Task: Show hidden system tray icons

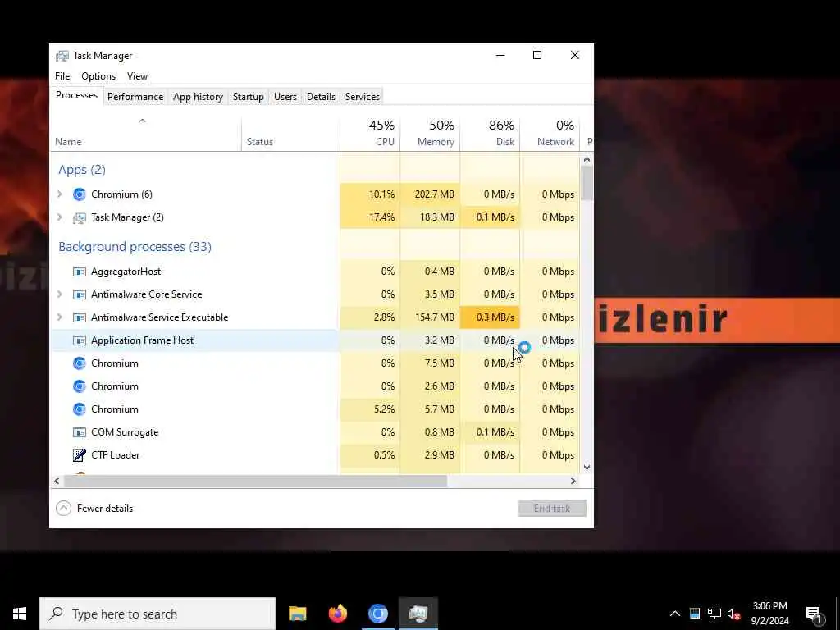Action: click(675, 614)
